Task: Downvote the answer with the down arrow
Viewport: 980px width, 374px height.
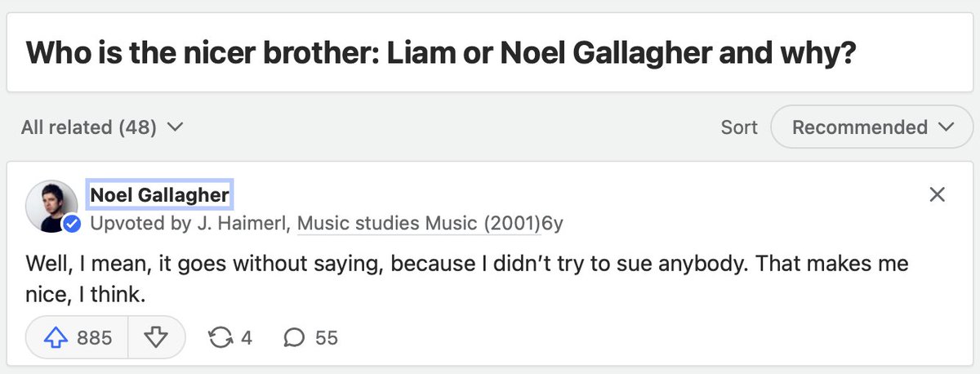Action: click(x=155, y=337)
